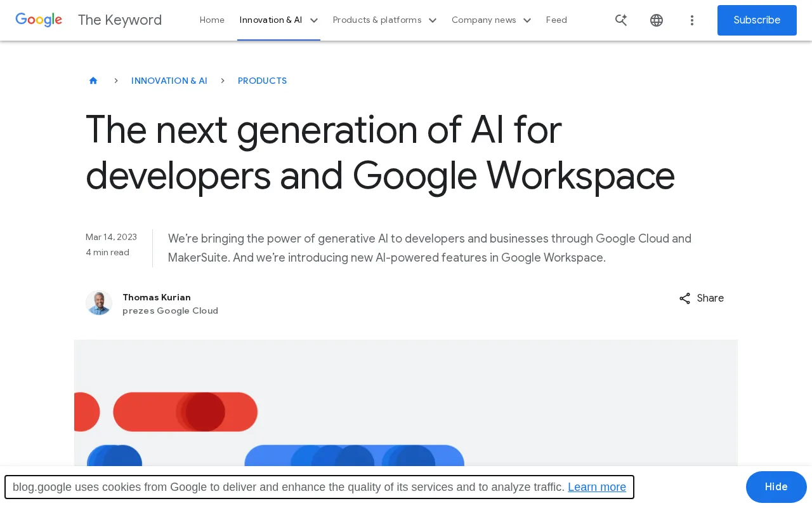Click the Subscribe button
812x508 pixels.
click(757, 20)
